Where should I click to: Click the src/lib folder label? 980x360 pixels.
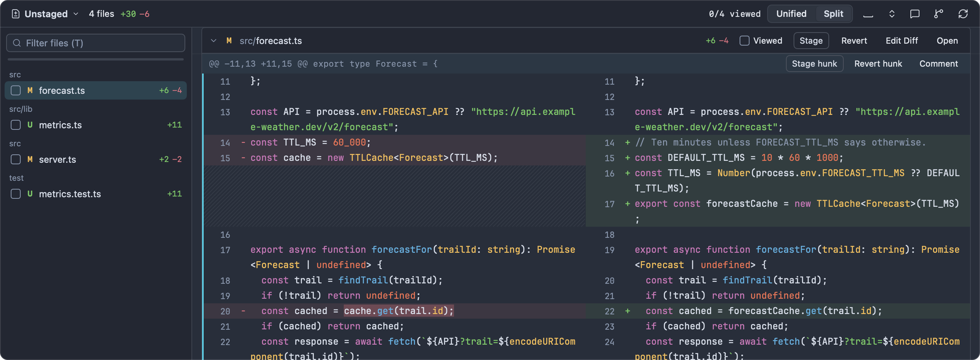click(x=21, y=109)
